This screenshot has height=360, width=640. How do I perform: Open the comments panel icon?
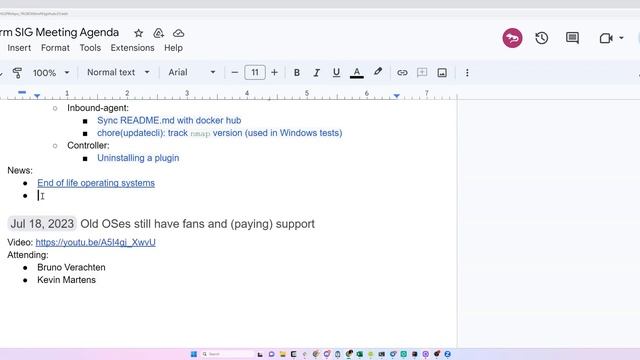click(572, 38)
